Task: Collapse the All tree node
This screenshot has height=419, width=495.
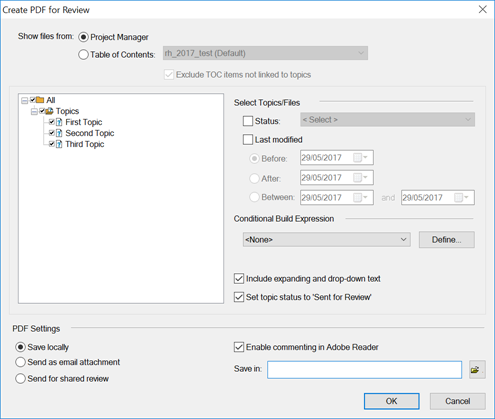Action: click(24, 100)
